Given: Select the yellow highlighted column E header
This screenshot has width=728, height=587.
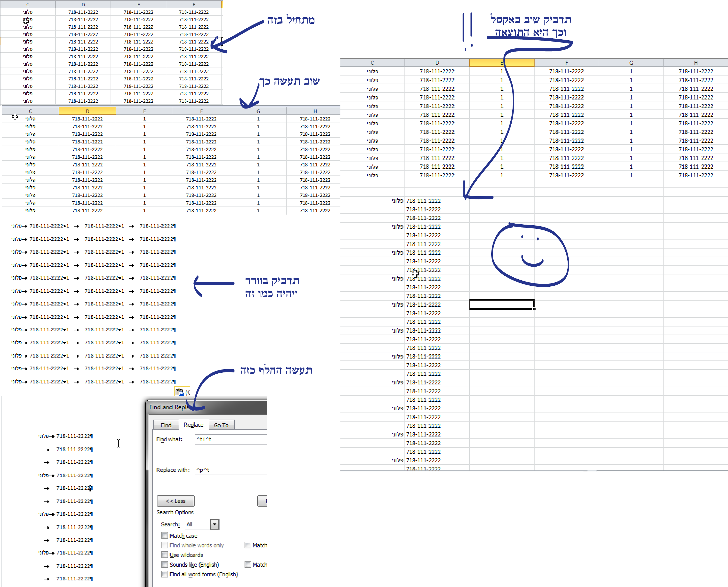Looking at the screenshot, I should click(x=501, y=63).
